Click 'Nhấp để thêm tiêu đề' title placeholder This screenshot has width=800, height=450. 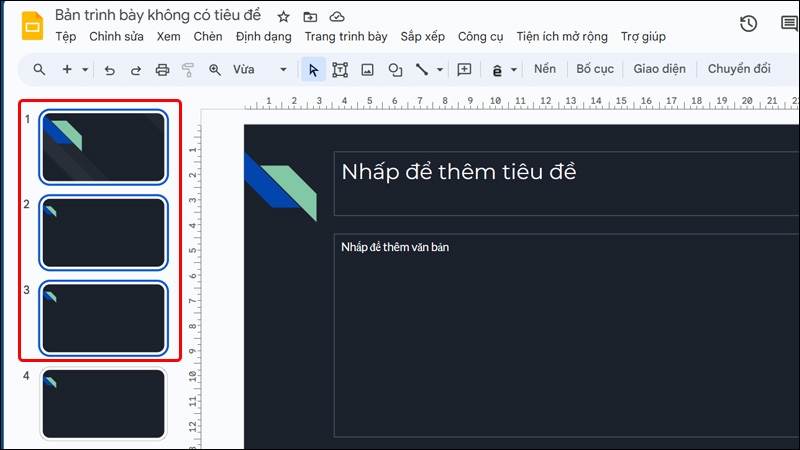(566, 184)
